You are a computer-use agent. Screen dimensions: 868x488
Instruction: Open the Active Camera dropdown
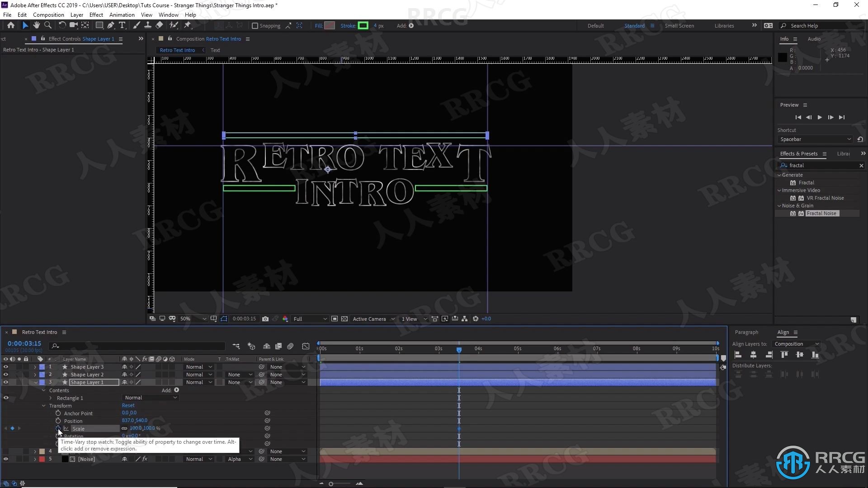[373, 319]
